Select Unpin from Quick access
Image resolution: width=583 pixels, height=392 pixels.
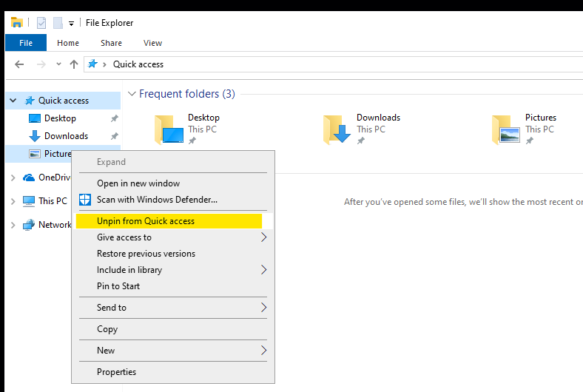173,221
